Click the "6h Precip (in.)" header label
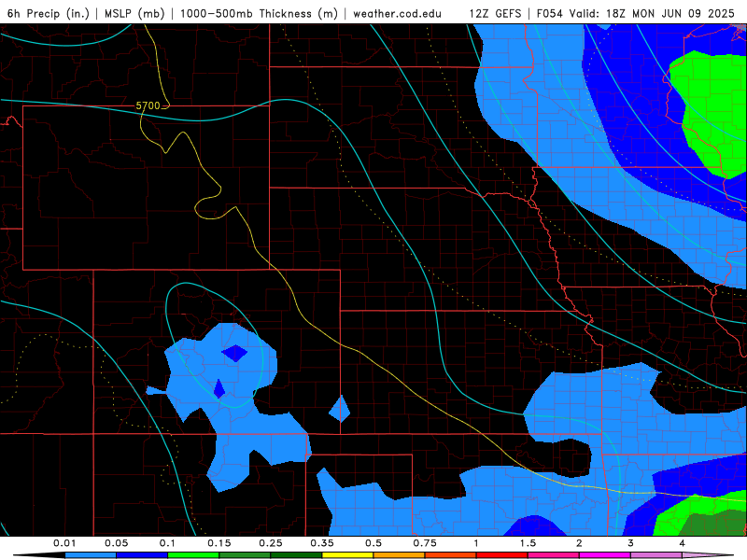 pyautogui.click(x=49, y=13)
